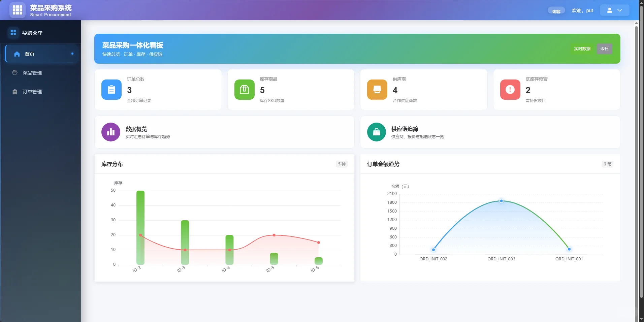Click the 导航菜单 grid icon in sidebar
The width and height of the screenshot is (644, 322).
tap(13, 32)
